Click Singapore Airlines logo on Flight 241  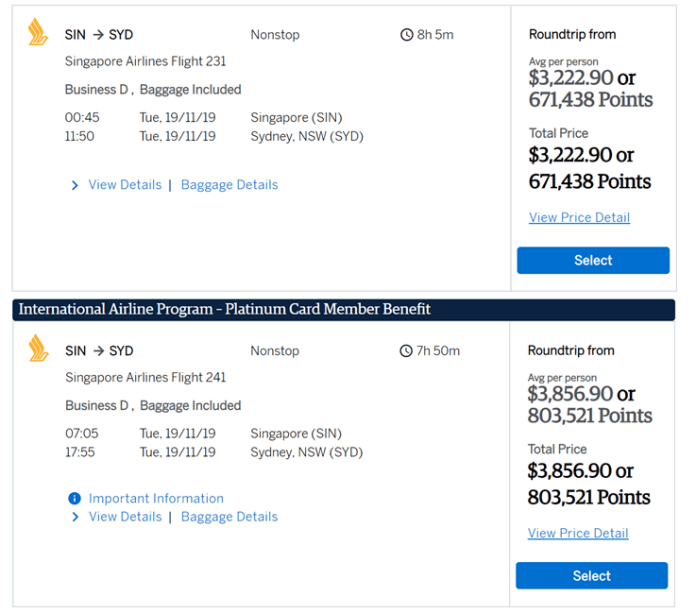38,348
